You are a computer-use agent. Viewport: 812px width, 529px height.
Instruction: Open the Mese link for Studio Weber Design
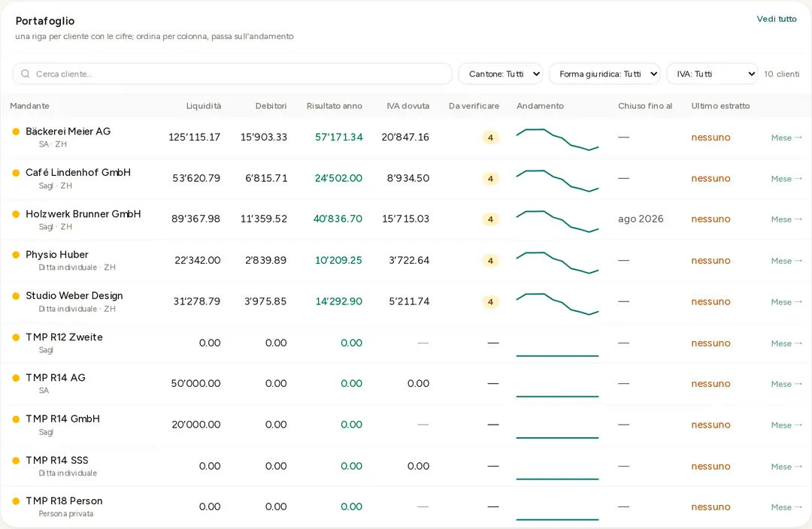786,302
